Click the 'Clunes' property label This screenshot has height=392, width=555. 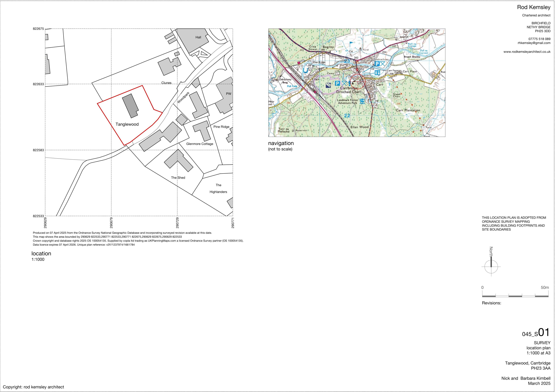166,83
